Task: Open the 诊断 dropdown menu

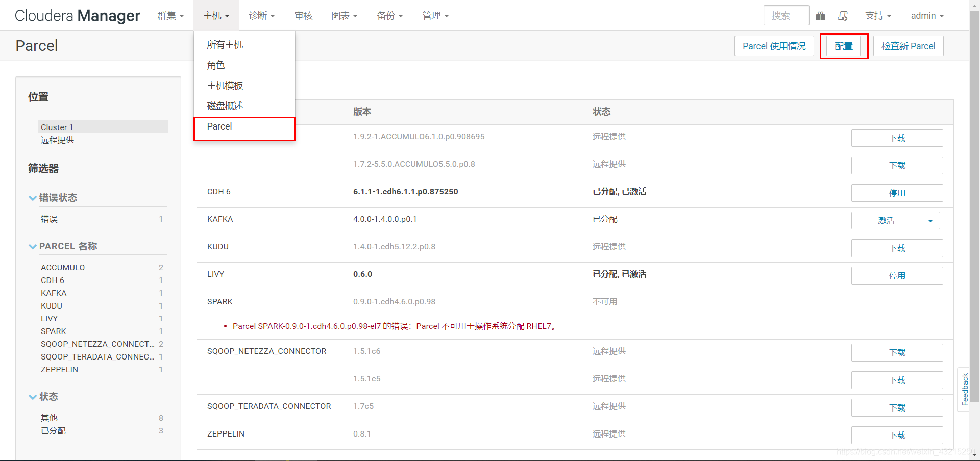Action: [x=262, y=16]
